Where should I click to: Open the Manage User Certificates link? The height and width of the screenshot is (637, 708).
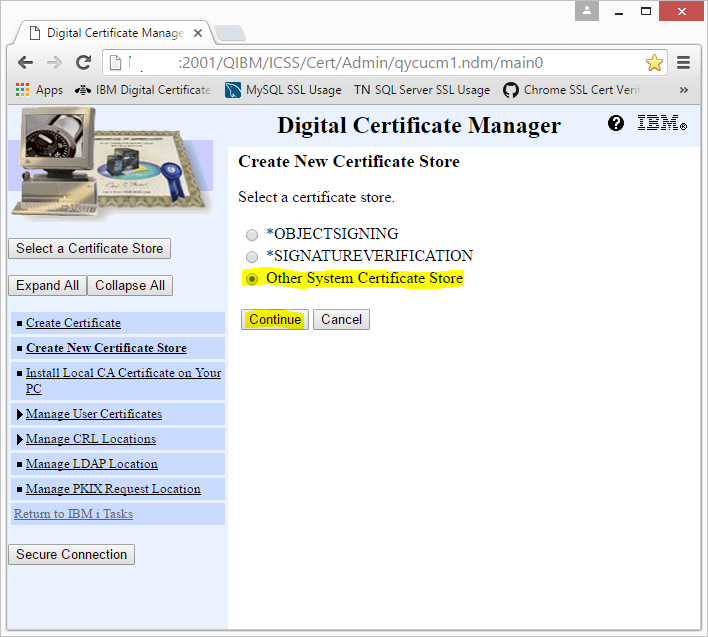point(93,414)
